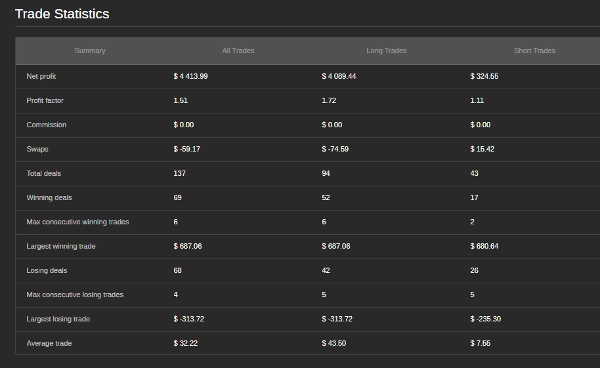Select All Trades max consecutive winning 6
This screenshot has height=368, width=600.
tap(176, 222)
